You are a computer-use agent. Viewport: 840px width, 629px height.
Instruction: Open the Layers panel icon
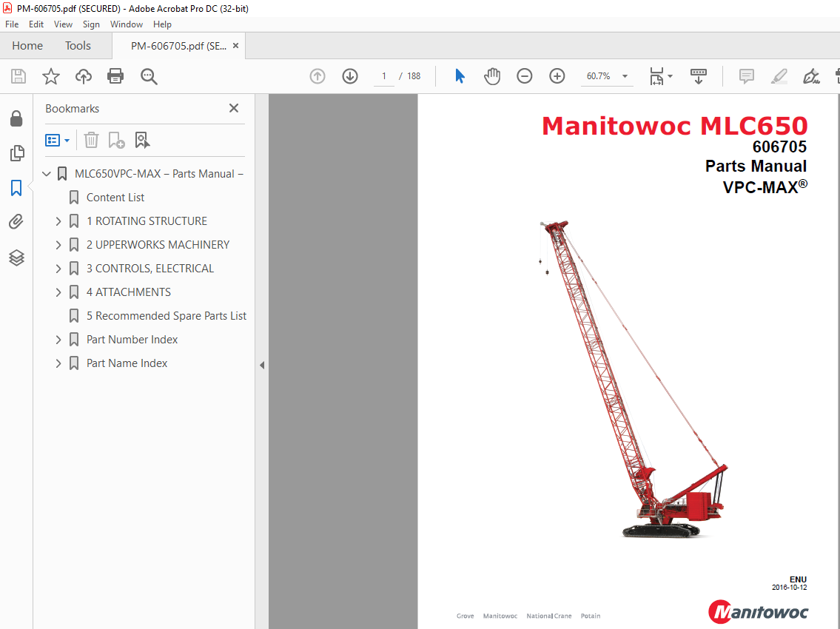pos(16,258)
